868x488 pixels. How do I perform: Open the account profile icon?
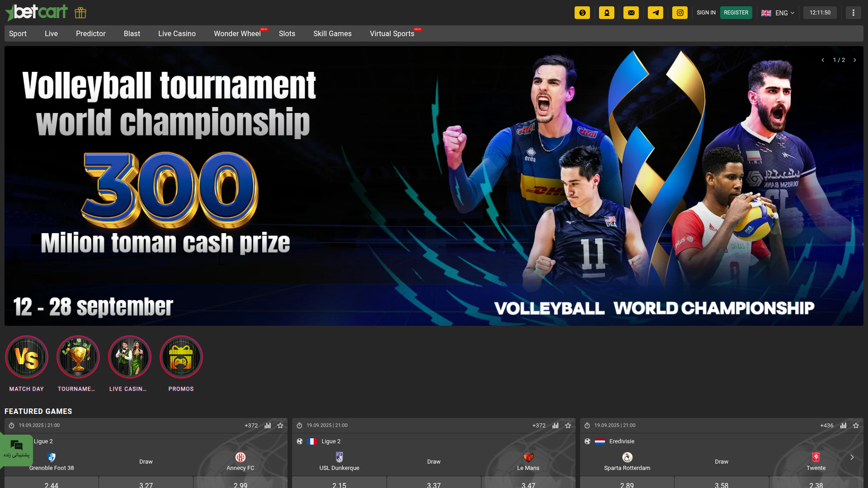click(607, 13)
